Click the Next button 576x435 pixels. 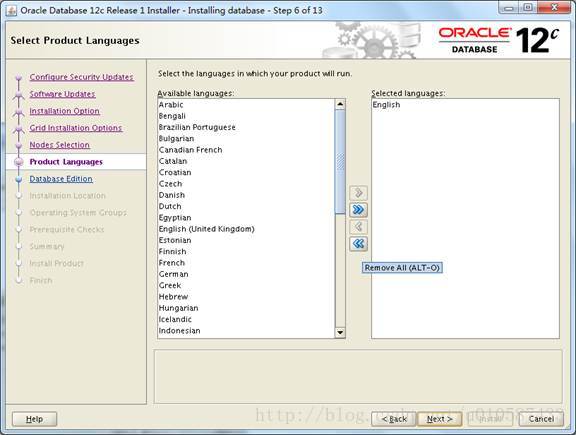pos(439,419)
